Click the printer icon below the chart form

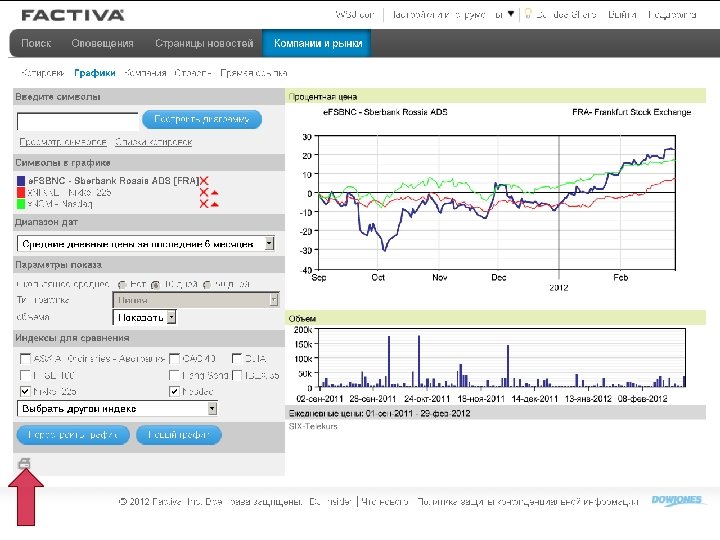coord(24,463)
